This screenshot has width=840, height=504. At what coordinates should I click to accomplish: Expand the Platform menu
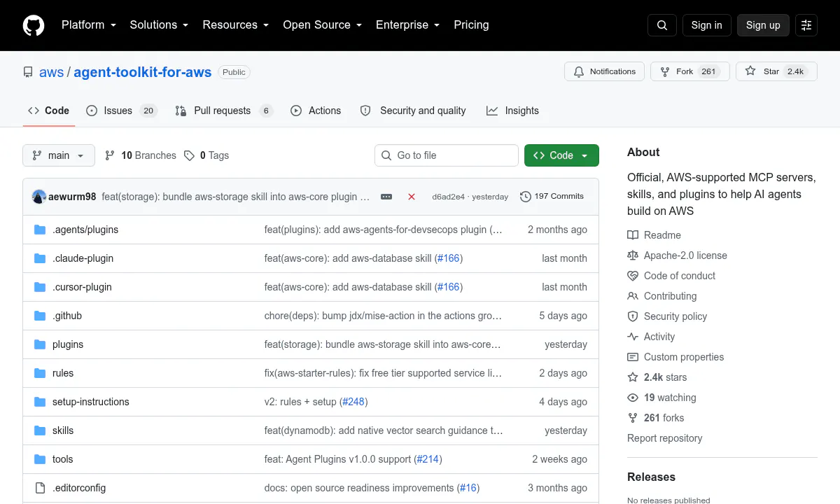[89, 24]
